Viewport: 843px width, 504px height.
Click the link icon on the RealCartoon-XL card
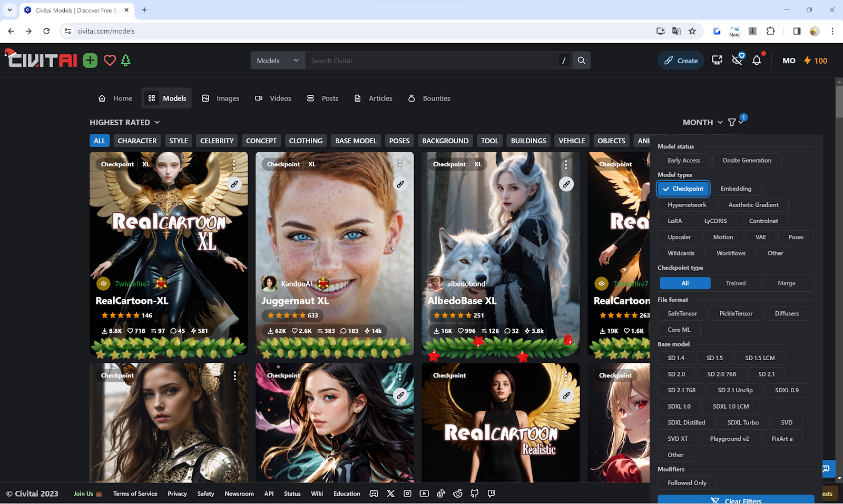[x=234, y=184]
